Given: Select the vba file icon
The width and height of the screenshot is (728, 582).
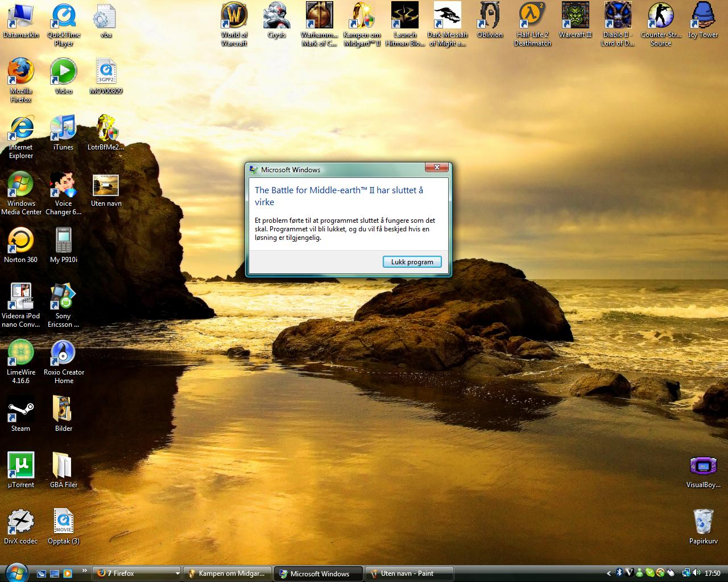Looking at the screenshot, I should 106,20.
